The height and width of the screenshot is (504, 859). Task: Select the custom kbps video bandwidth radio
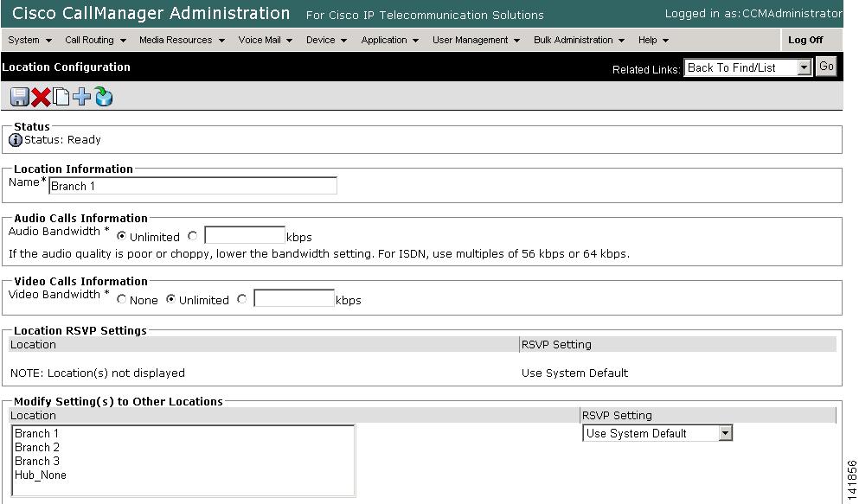(x=241, y=299)
